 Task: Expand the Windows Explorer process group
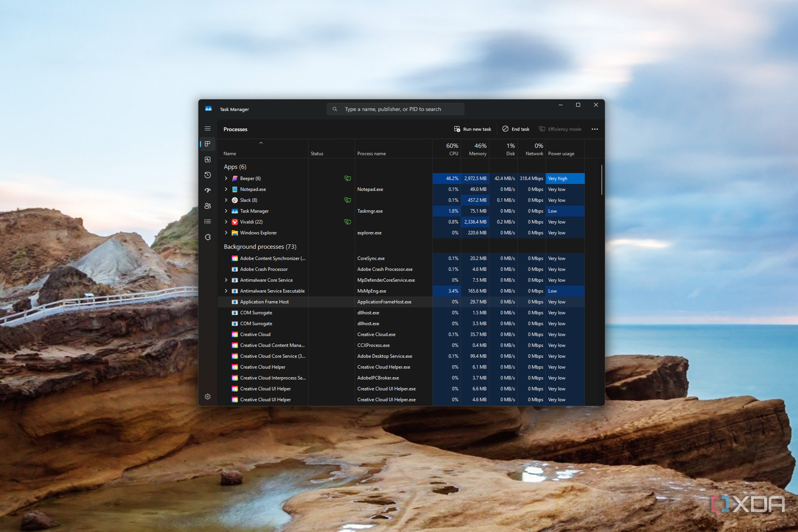pos(226,233)
